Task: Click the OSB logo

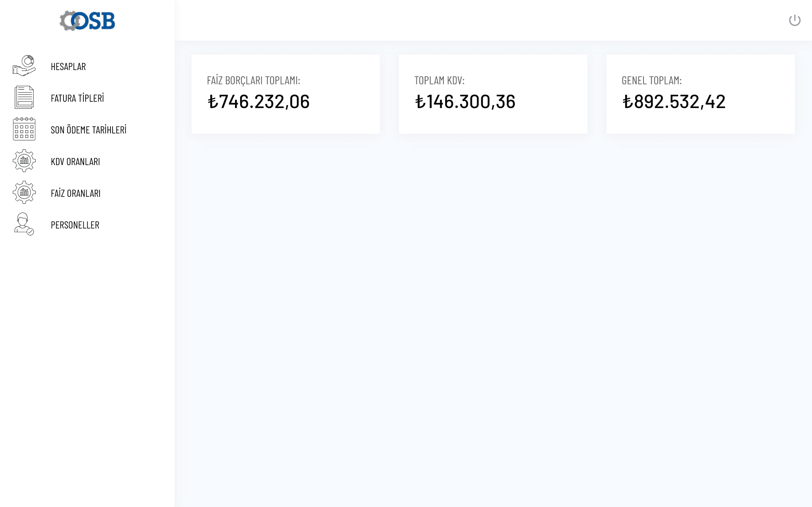Action: pyautogui.click(x=87, y=21)
